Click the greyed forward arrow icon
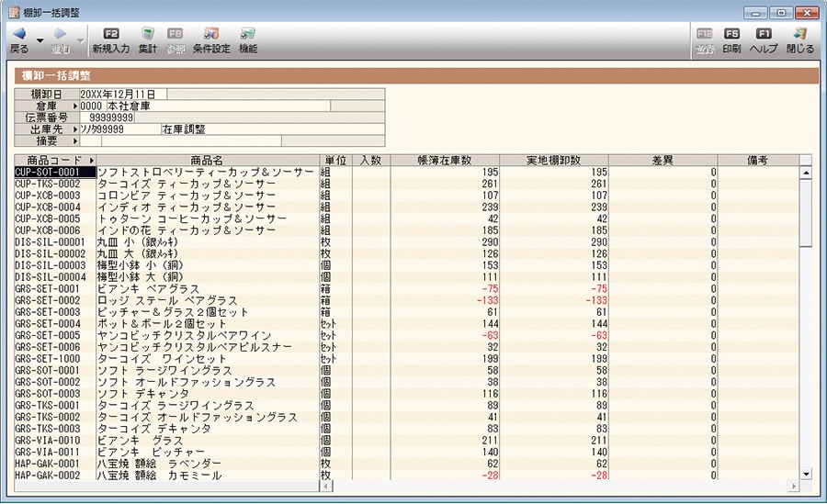 pos(60,34)
